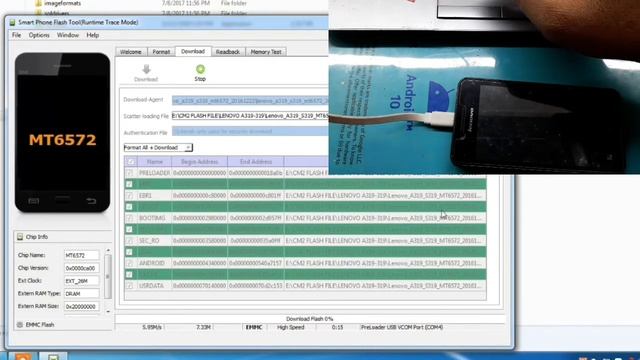This screenshot has height=360, width=640.
Task: Click the Download Agent path field
Action: [x=250, y=100]
